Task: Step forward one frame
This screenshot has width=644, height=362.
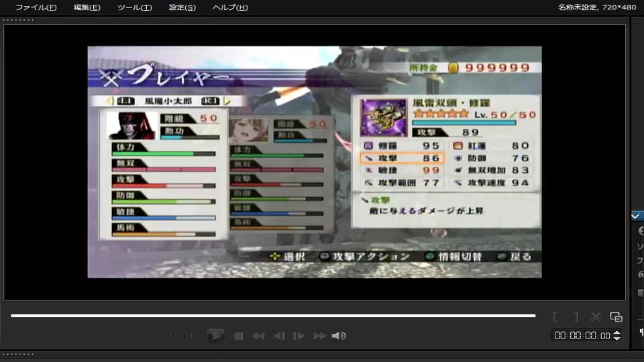Action: tap(299, 336)
